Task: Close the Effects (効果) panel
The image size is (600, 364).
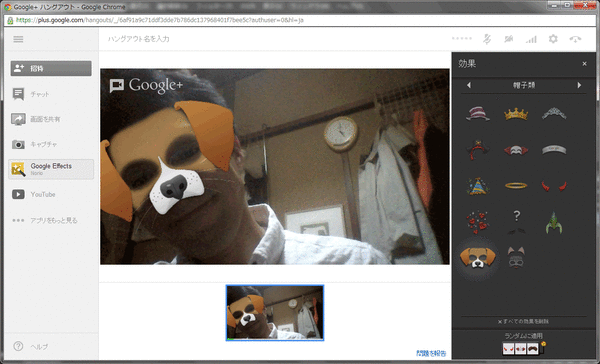Action: 584,64
